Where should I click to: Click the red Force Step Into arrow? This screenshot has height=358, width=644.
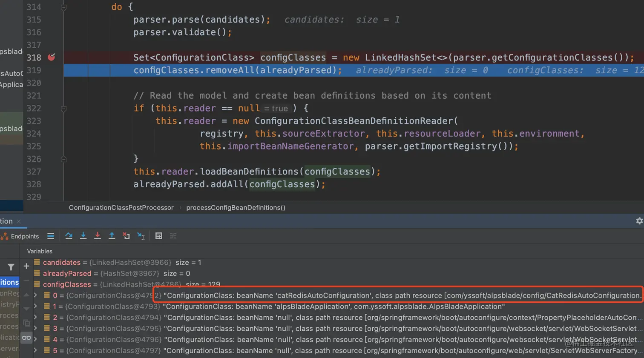pyautogui.click(x=98, y=236)
